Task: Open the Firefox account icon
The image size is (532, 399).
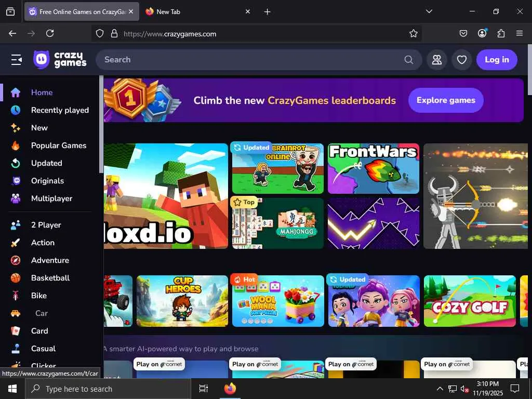Action: point(482,33)
